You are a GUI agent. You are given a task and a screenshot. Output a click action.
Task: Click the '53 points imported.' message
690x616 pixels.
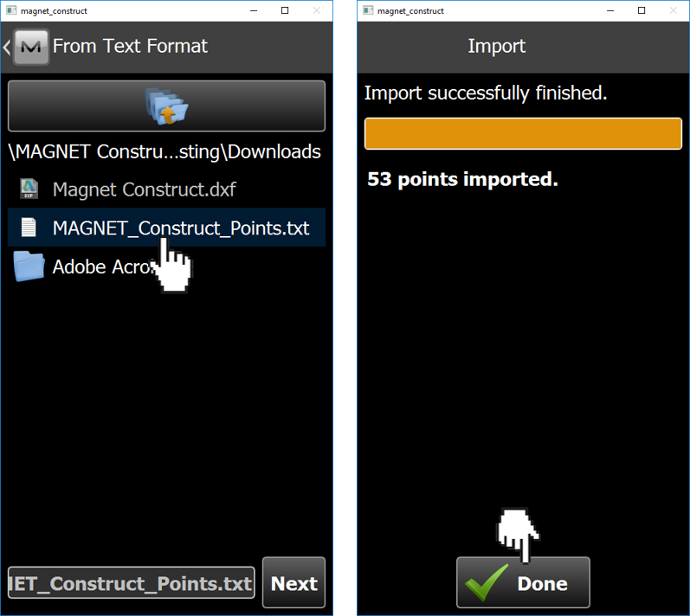tap(462, 179)
